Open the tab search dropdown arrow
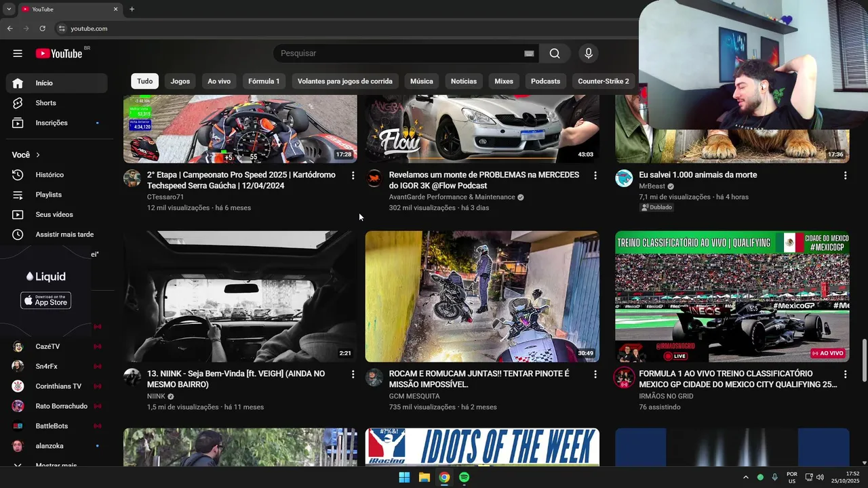 click(x=9, y=9)
